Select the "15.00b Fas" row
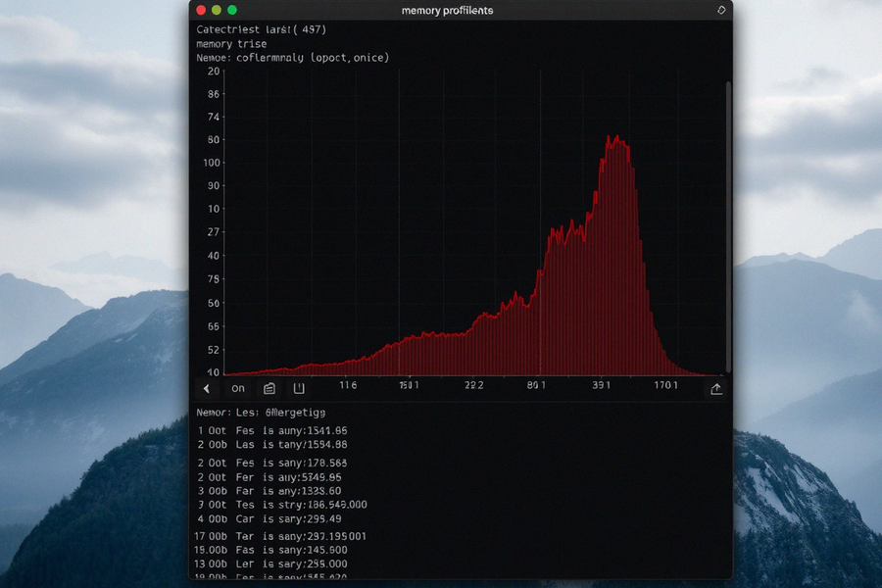Image resolution: width=882 pixels, height=588 pixels. (x=271, y=550)
